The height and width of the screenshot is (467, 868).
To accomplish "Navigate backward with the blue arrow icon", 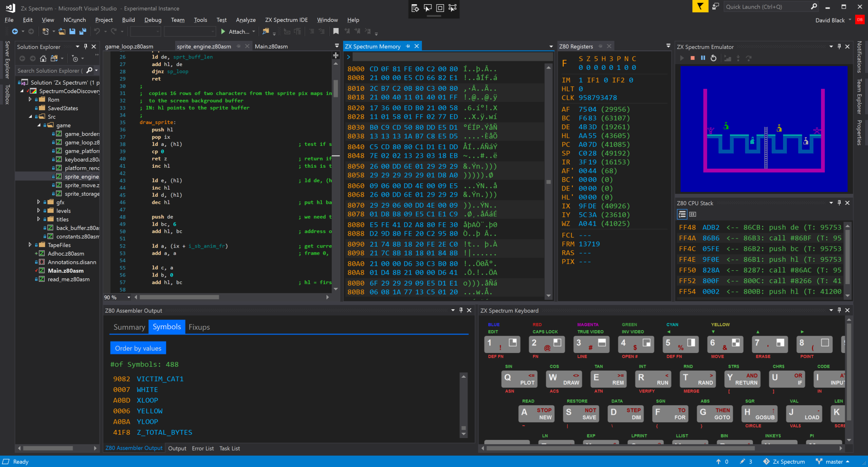I will (x=15, y=31).
